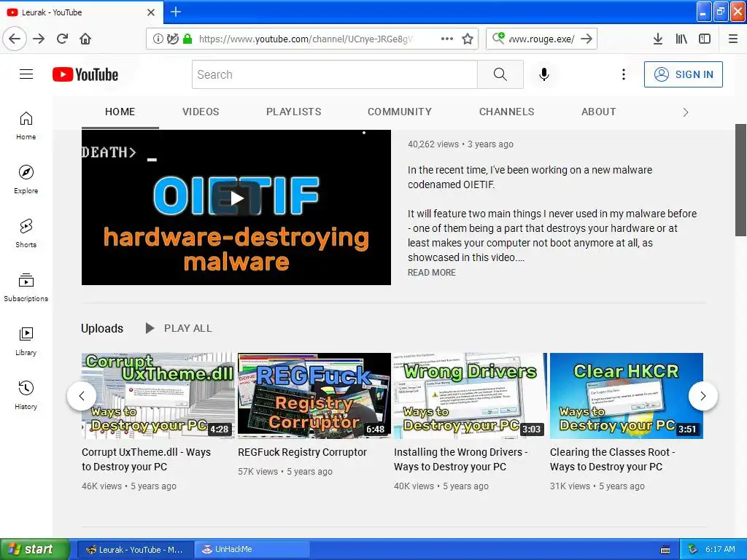Open a new browser tab with plus icon
The image size is (747, 560).
(175, 12)
